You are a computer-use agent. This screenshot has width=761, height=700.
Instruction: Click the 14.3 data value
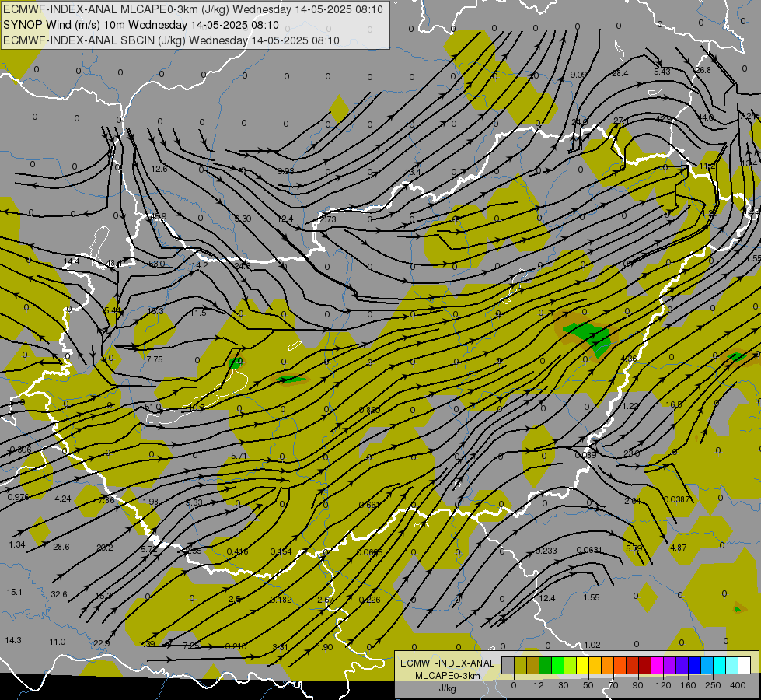click(13, 640)
